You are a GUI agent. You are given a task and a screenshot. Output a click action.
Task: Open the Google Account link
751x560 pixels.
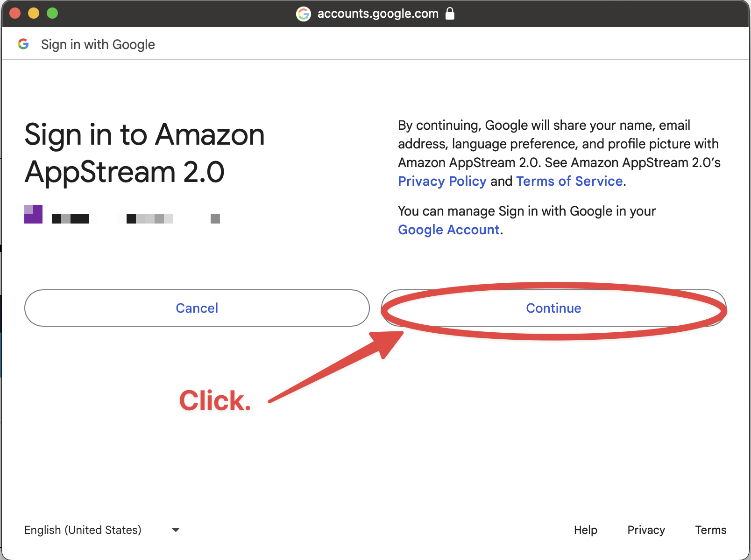(x=449, y=230)
